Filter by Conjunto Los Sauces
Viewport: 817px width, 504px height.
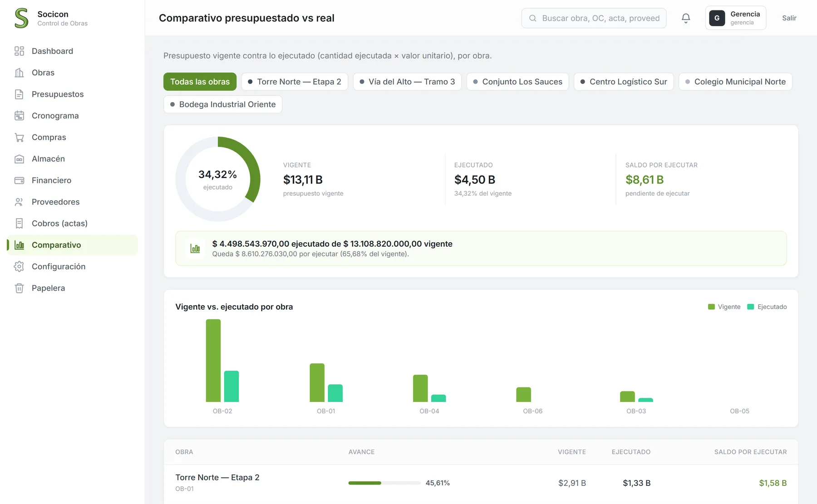pos(517,82)
